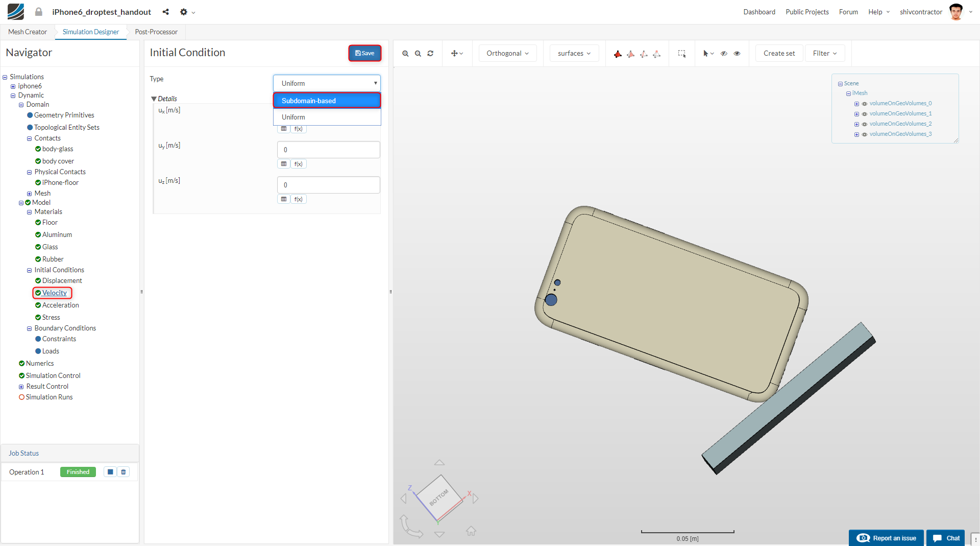980x546 pixels.
Task: Delete Operation 1 with trash icon
Action: click(124, 472)
